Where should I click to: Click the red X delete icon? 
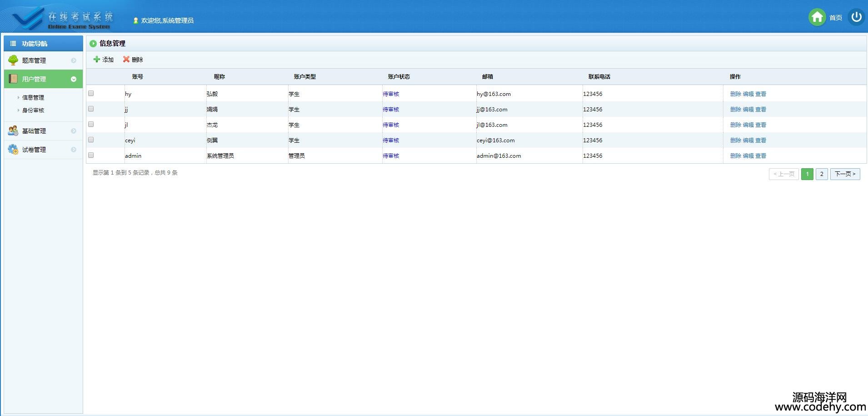point(126,60)
